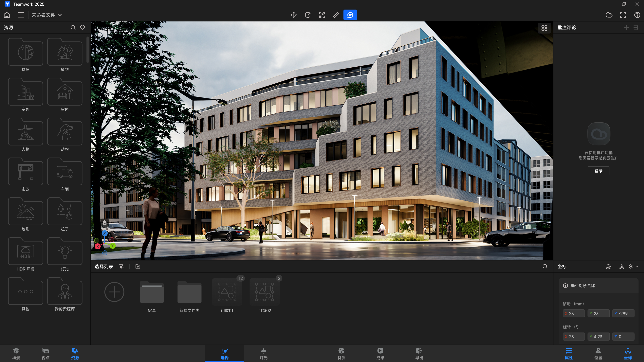The width and height of the screenshot is (644, 362).
Task: Search resources with the magnifier icon
Action: coord(73,27)
